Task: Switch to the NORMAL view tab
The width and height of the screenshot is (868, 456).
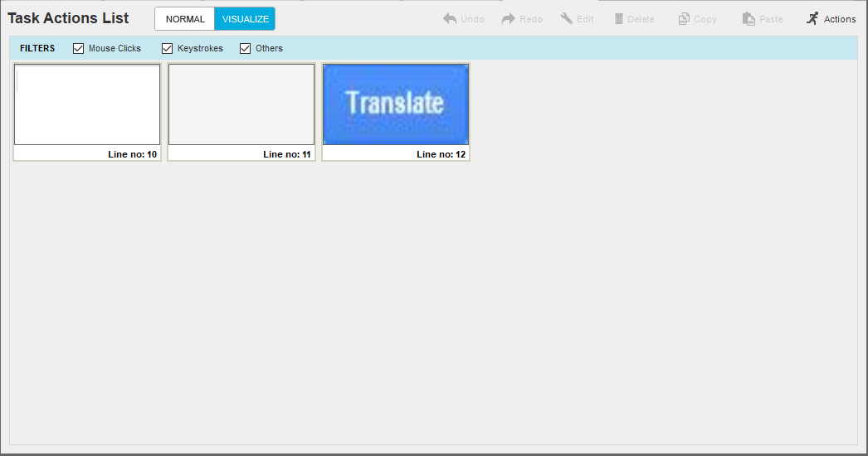Action: tap(185, 19)
